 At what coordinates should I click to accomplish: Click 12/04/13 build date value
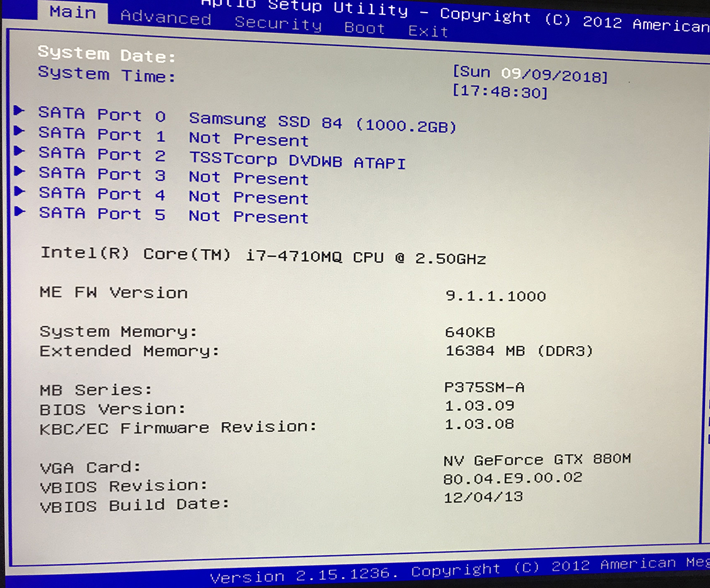(x=483, y=497)
